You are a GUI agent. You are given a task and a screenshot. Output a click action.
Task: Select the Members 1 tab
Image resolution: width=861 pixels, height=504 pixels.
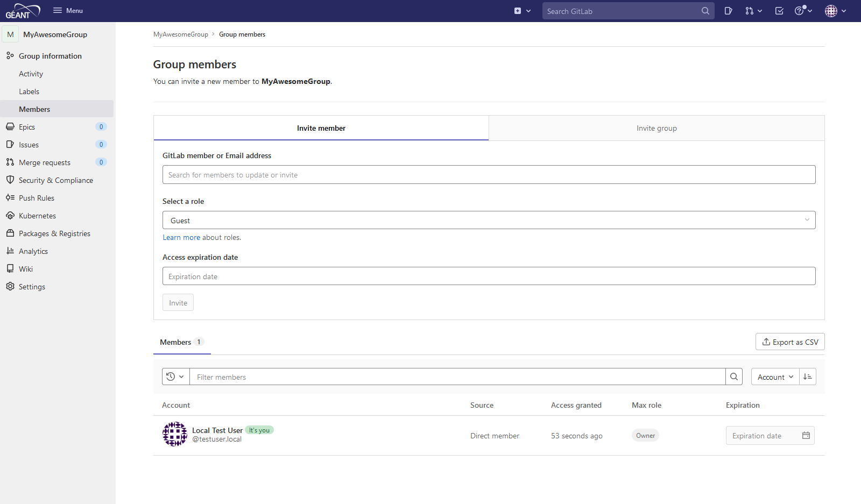click(182, 342)
